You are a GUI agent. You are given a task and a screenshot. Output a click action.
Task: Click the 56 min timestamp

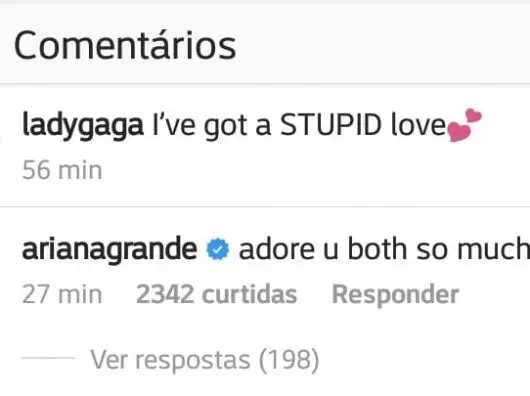(x=62, y=170)
